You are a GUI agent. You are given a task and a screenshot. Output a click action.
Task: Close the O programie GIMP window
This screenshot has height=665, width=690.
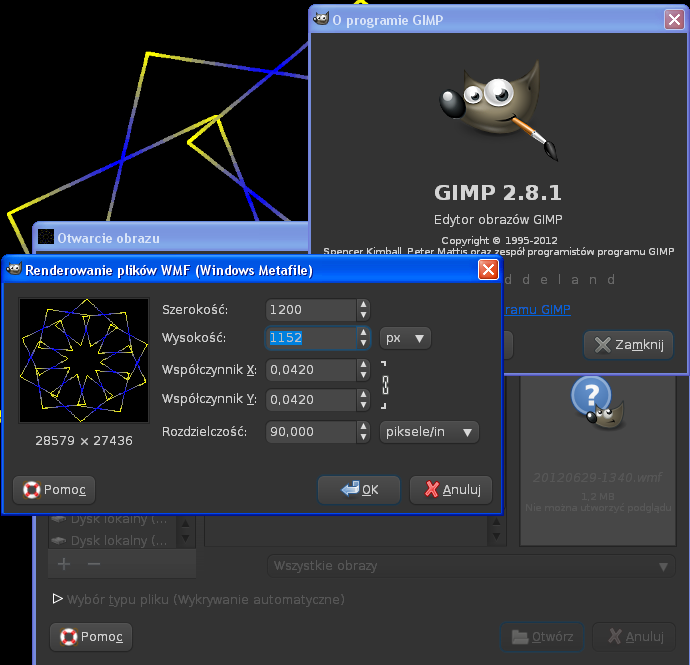pyautogui.click(x=674, y=19)
